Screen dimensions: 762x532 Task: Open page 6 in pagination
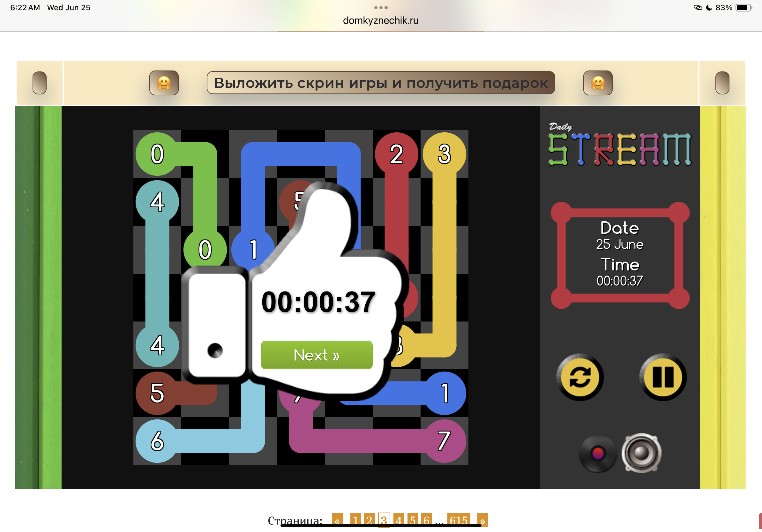pyautogui.click(x=426, y=521)
